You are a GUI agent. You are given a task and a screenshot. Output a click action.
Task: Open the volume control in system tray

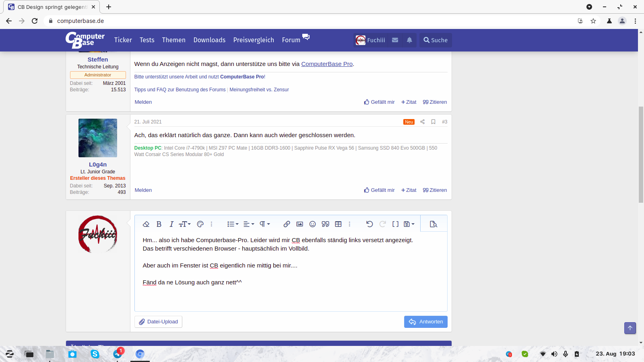click(x=554, y=354)
